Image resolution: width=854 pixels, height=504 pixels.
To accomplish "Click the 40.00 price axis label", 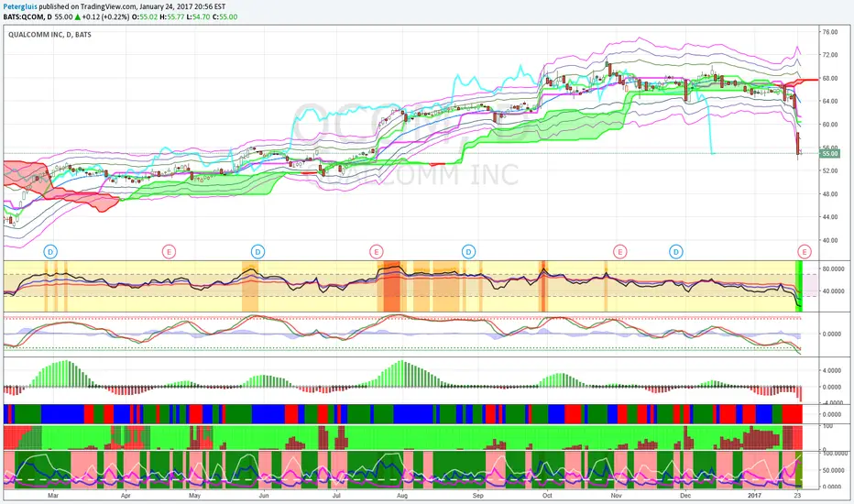I will pyautogui.click(x=830, y=240).
